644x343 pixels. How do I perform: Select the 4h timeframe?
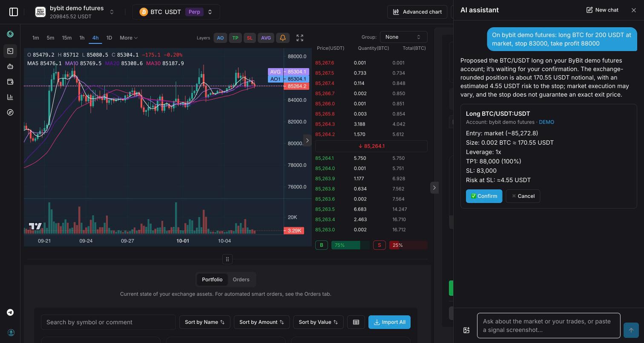pos(95,38)
